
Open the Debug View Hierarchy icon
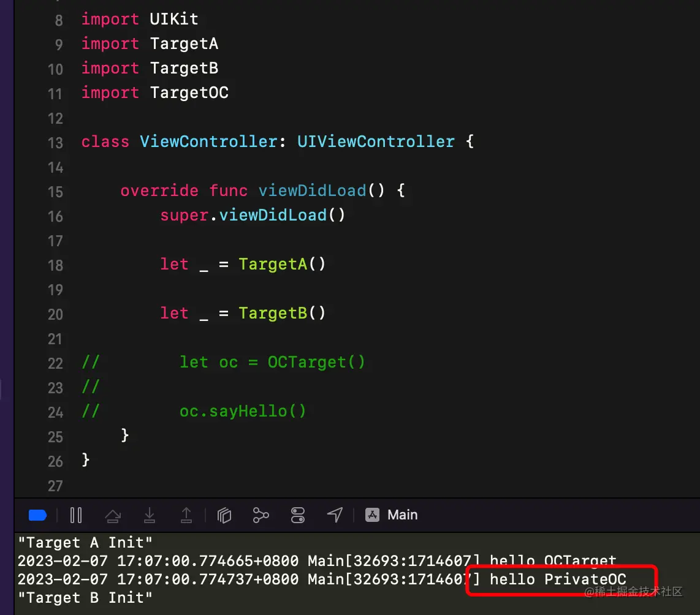click(224, 515)
